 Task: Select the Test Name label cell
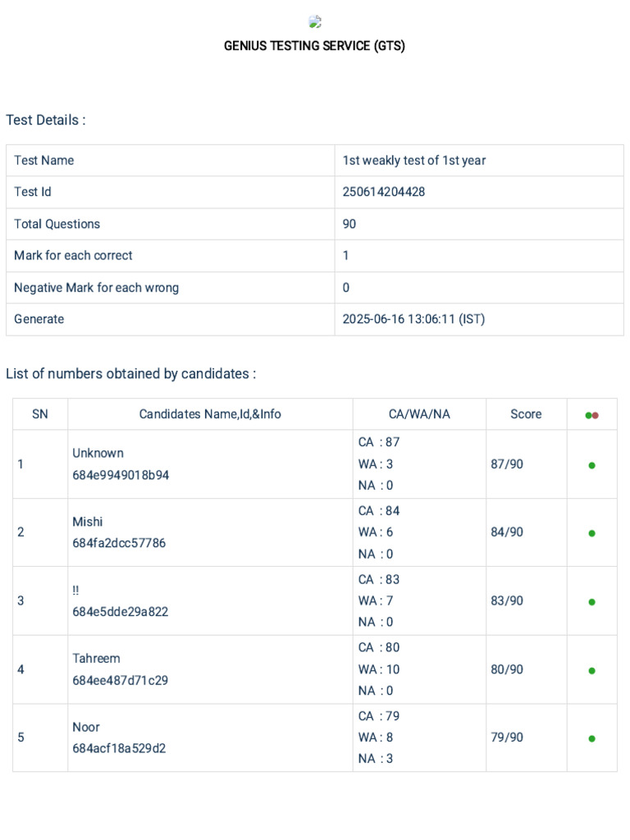tap(171, 160)
